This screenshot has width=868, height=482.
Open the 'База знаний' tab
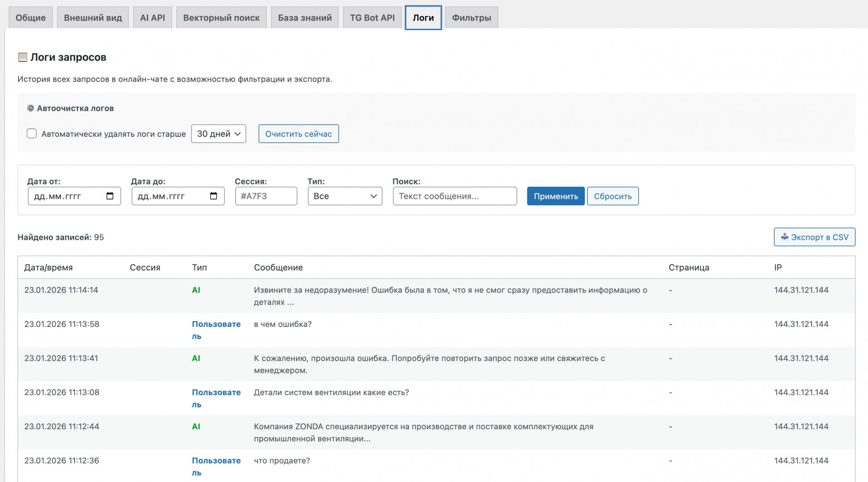305,18
